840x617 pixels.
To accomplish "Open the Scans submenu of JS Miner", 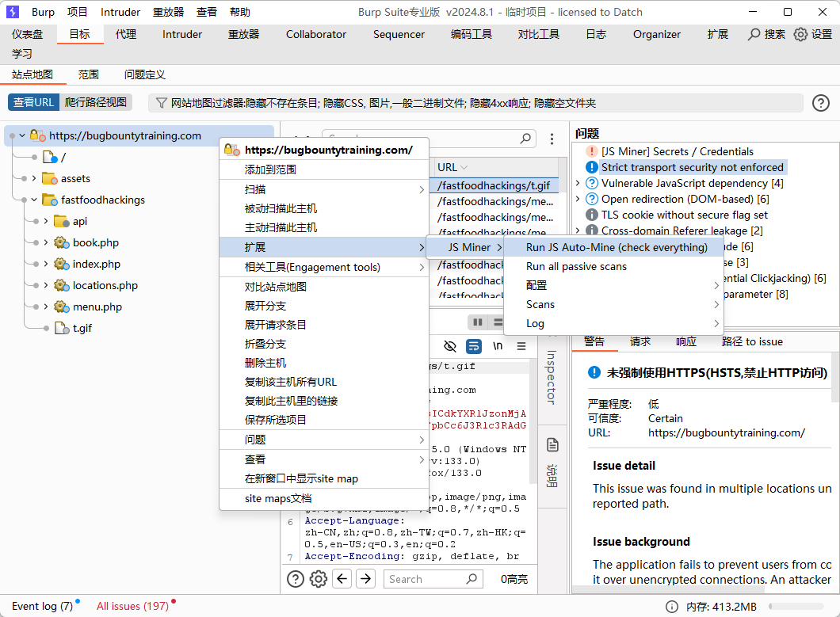I will point(613,304).
